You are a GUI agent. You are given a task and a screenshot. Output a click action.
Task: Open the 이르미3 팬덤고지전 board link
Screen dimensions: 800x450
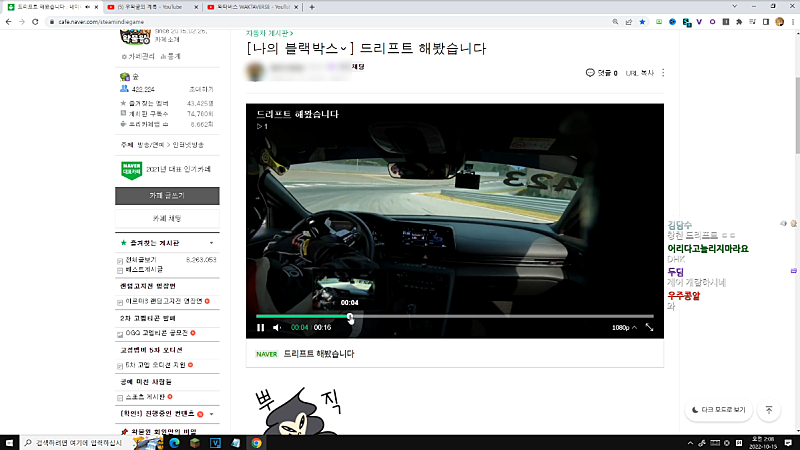pos(164,301)
